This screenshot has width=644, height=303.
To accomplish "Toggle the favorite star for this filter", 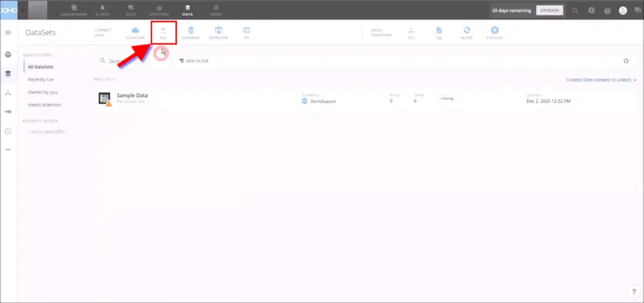I will tap(626, 60).
